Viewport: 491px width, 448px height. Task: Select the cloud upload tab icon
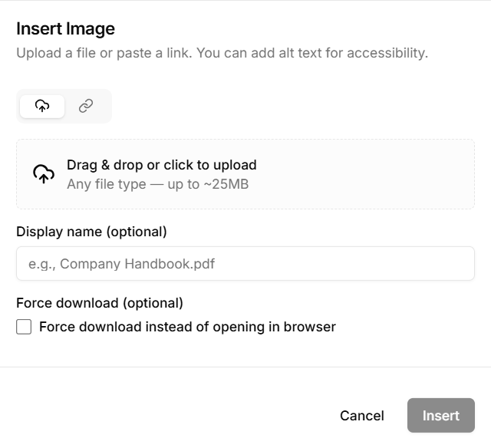click(42, 106)
